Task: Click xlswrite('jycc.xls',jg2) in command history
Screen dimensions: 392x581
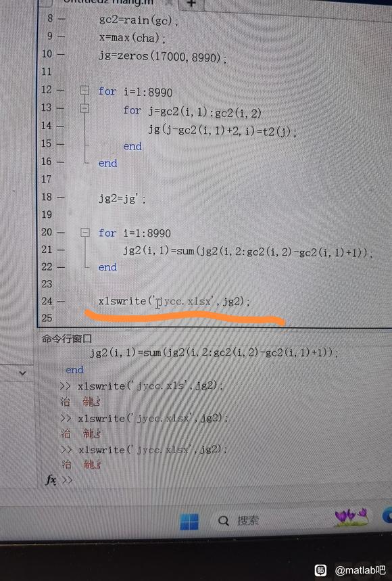Action: pos(149,386)
